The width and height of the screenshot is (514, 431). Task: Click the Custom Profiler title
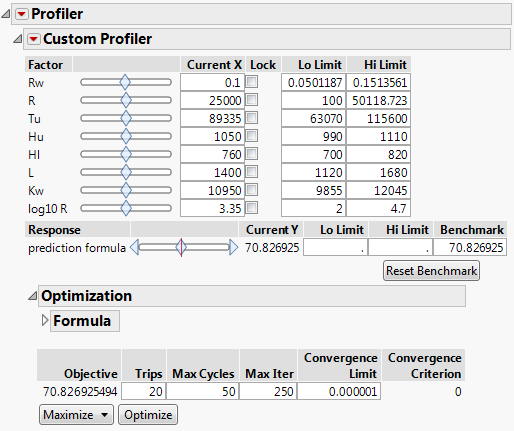tap(98, 39)
